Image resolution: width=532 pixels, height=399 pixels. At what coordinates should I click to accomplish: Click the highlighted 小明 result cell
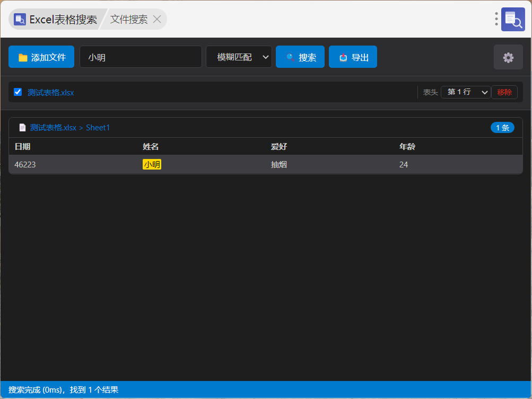pos(152,164)
